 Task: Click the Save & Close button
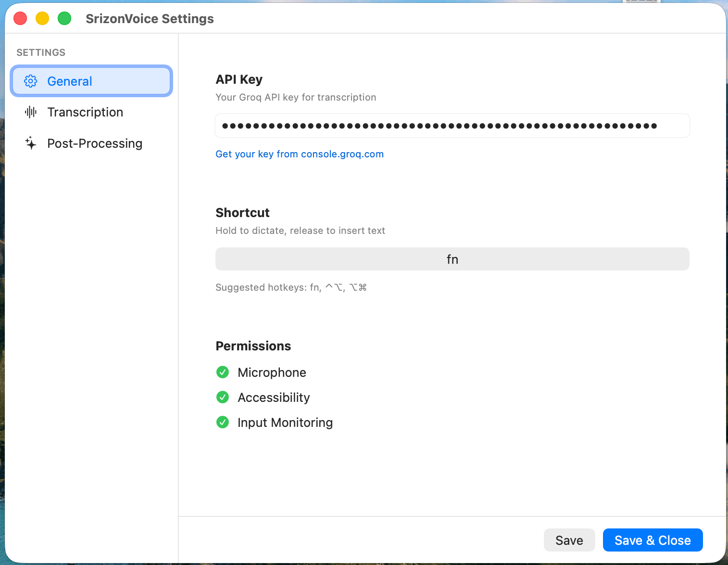pyautogui.click(x=653, y=540)
